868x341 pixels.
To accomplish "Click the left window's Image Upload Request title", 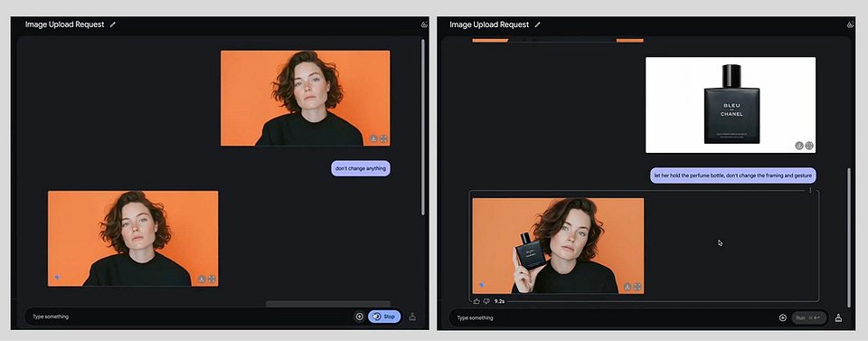I will [65, 24].
